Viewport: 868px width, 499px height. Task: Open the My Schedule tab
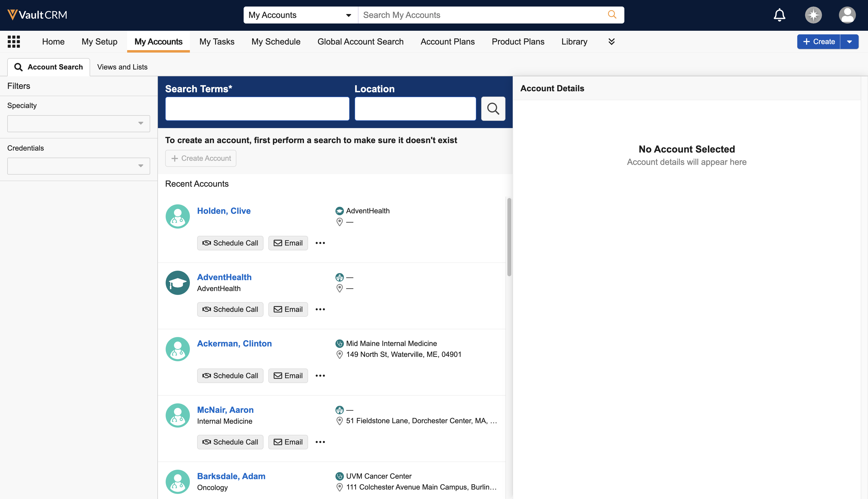[x=276, y=42]
